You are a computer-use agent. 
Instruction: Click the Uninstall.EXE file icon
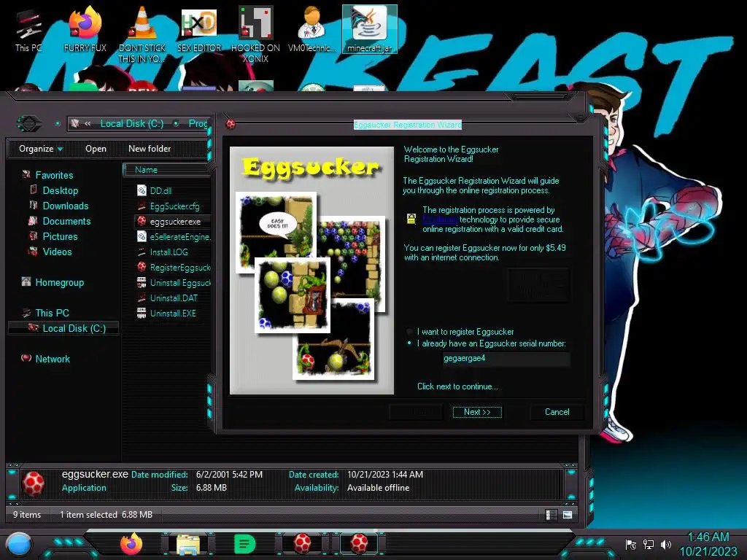(x=142, y=313)
